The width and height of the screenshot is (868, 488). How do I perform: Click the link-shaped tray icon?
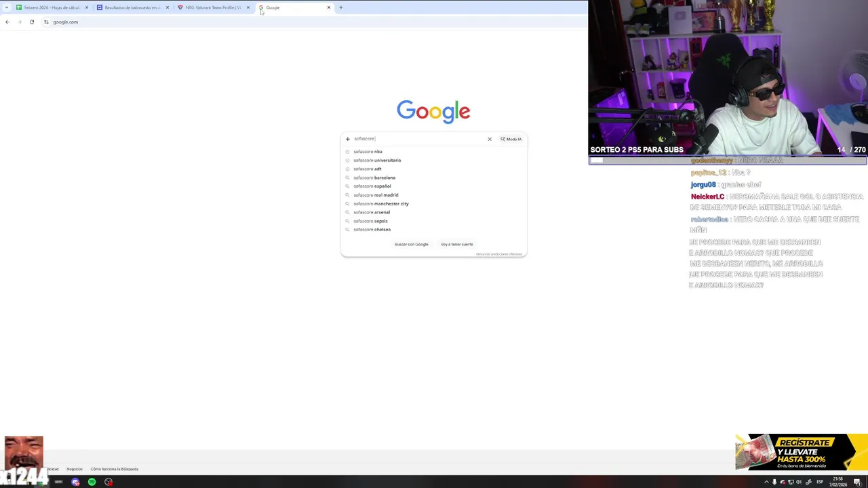(808, 482)
